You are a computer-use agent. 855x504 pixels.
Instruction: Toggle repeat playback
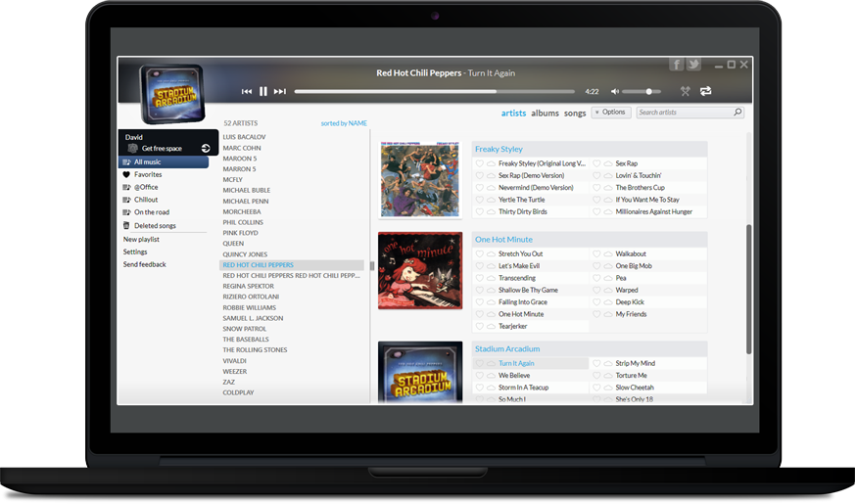(x=705, y=91)
